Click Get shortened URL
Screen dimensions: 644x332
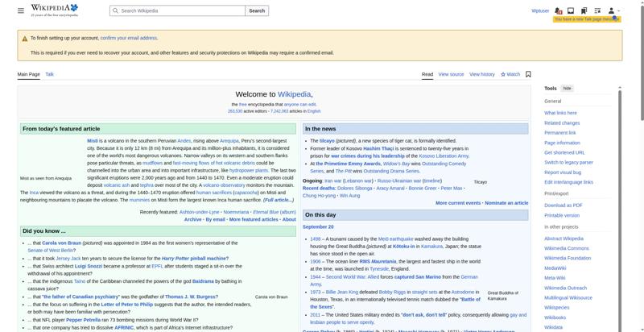click(x=564, y=152)
